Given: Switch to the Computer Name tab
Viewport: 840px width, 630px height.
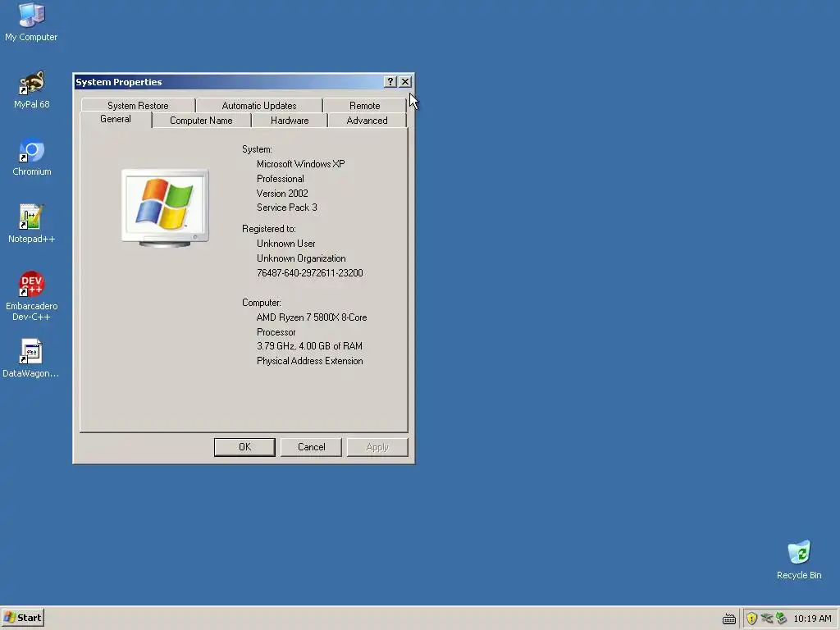Looking at the screenshot, I should [202, 121].
